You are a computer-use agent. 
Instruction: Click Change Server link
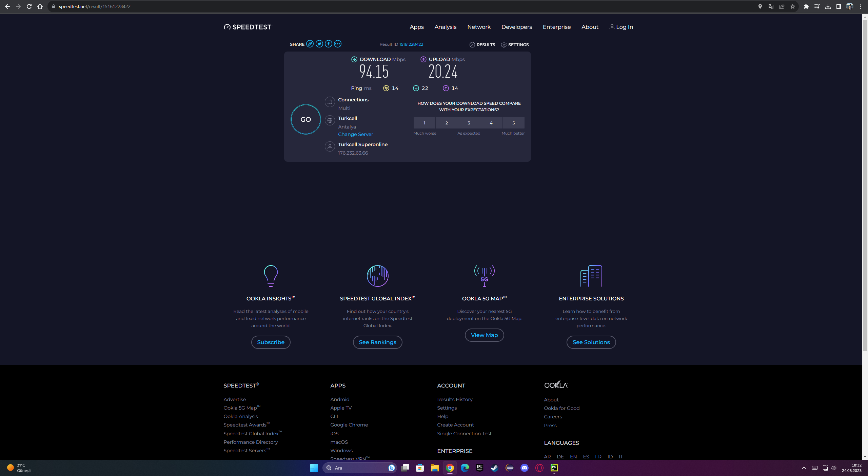click(355, 134)
